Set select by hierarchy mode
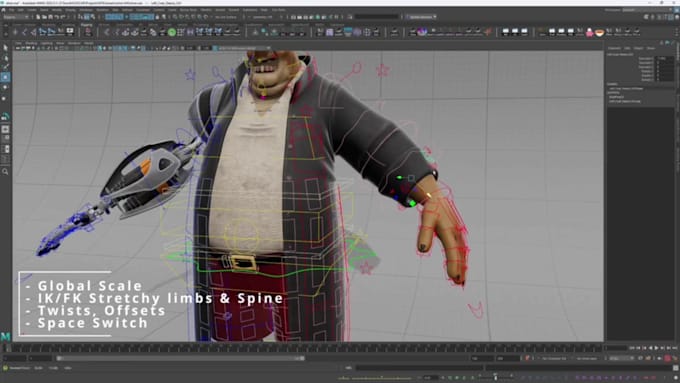 81,17
